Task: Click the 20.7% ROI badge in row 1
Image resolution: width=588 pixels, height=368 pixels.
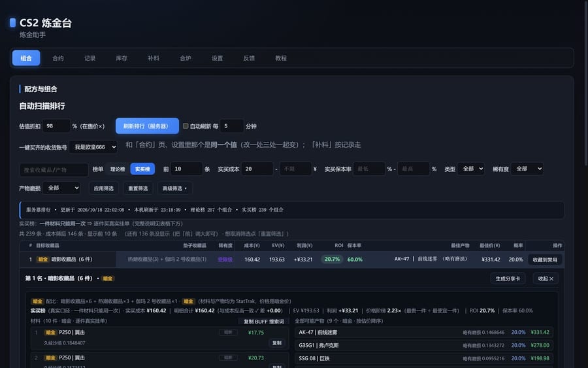Action: (x=332, y=259)
